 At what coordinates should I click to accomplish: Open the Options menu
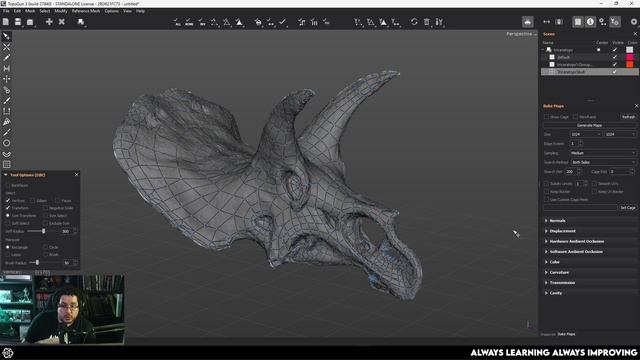point(111,11)
